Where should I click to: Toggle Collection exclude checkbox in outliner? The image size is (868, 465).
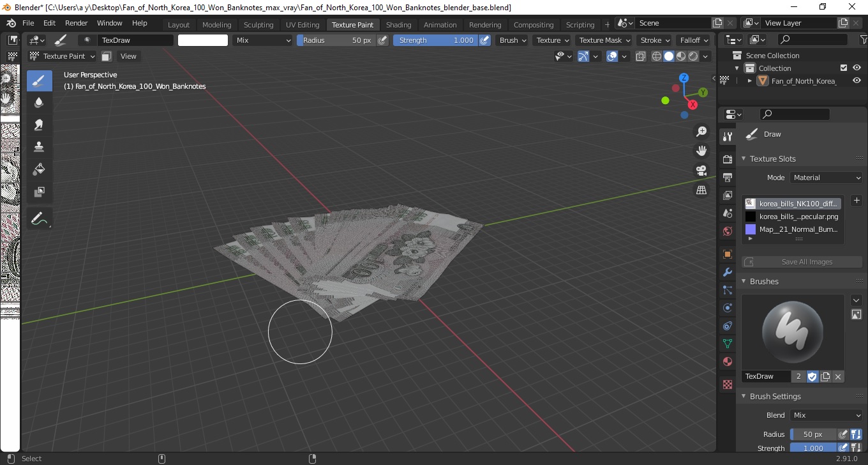point(844,68)
